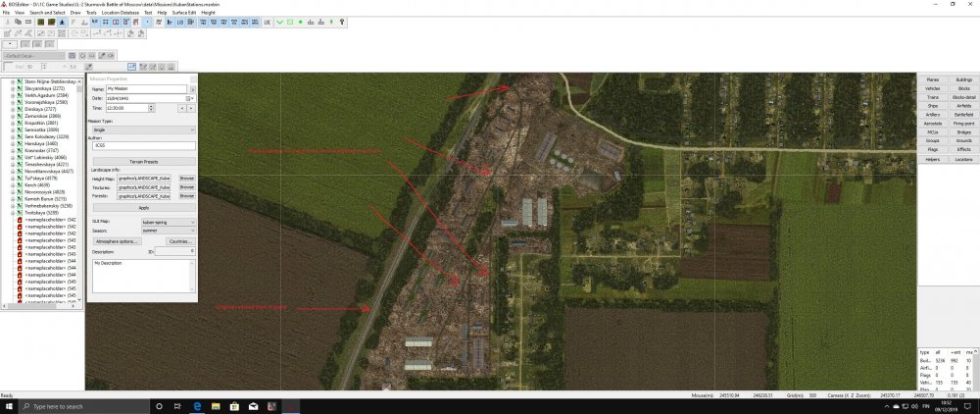
Task: Open the Mission Type dropdown
Action: [x=143, y=129]
